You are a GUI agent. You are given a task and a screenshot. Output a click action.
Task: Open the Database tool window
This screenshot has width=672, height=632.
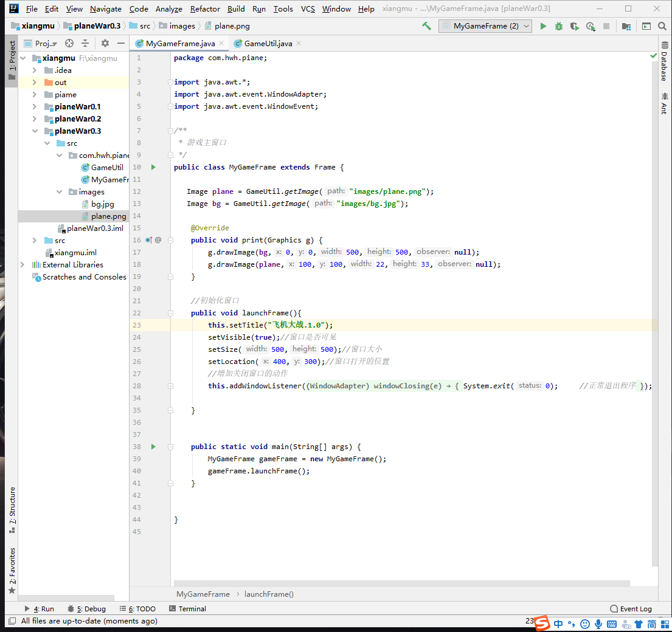[x=664, y=62]
